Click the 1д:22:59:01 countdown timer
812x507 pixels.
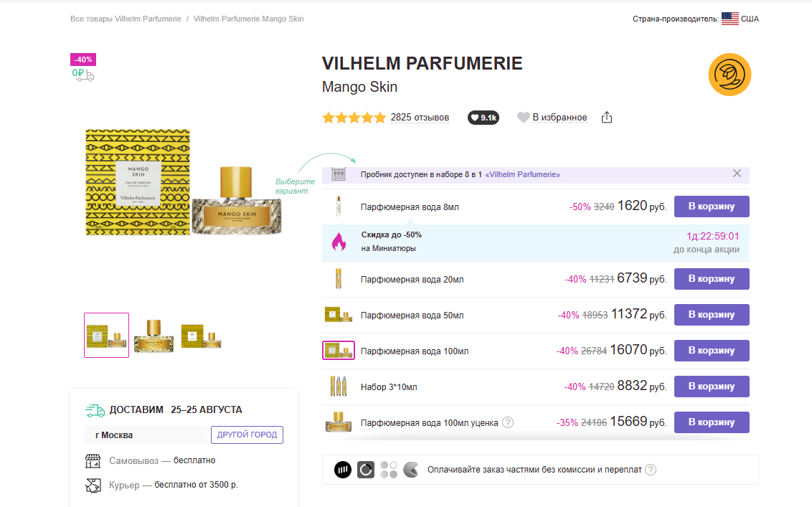pos(712,236)
